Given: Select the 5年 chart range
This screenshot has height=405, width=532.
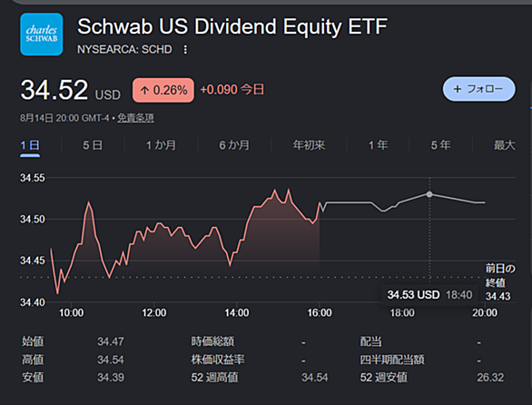Looking at the screenshot, I should point(440,145).
